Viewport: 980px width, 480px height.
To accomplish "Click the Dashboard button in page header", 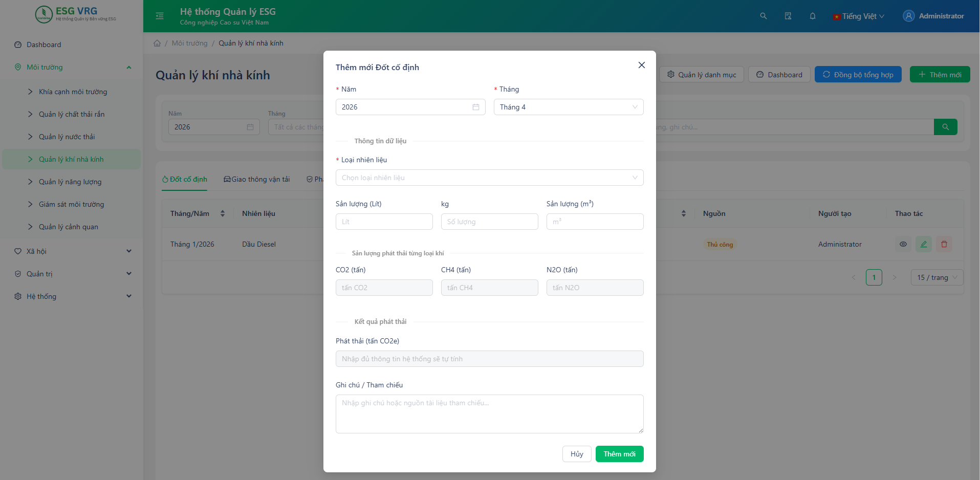I will click(779, 75).
